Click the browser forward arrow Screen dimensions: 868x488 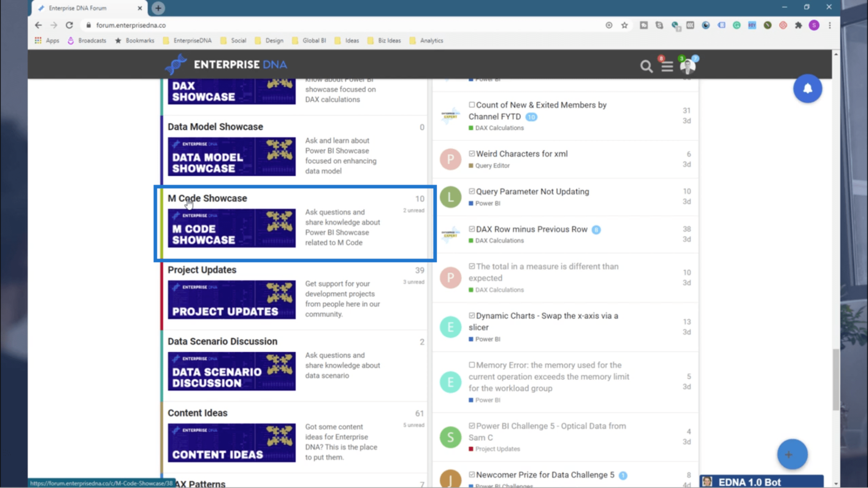(x=54, y=25)
